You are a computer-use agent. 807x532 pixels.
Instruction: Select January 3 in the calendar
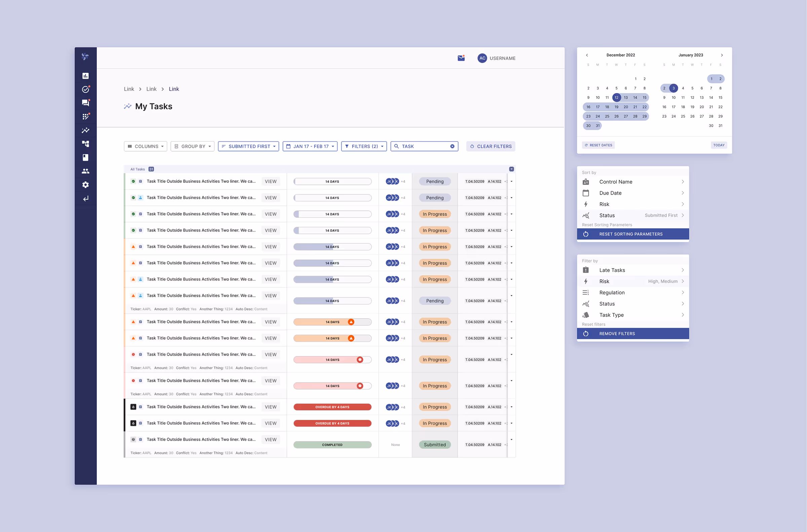point(673,88)
